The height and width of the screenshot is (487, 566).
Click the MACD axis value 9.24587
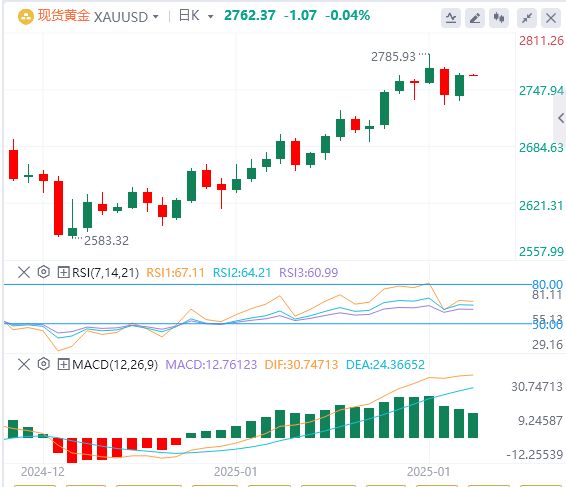click(540, 421)
